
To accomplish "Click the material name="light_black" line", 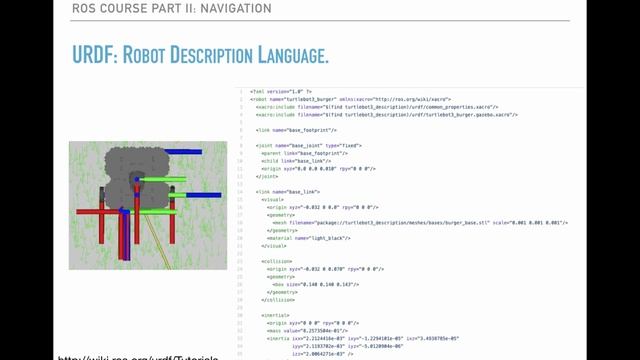I will [309, 238].
